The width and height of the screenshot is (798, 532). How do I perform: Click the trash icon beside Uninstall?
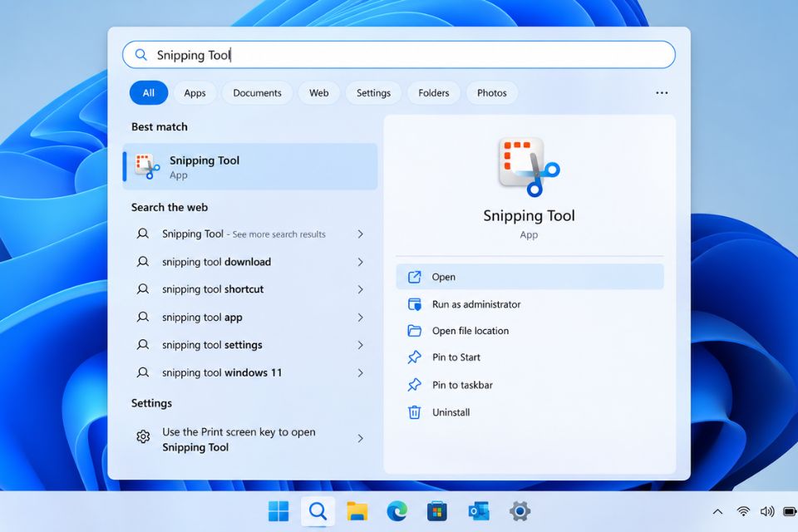pos(414,412)
